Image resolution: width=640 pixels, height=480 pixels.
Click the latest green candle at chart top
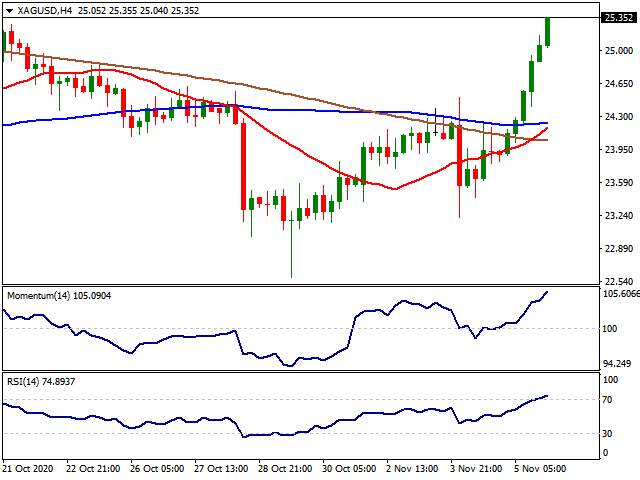pos(547,32)
